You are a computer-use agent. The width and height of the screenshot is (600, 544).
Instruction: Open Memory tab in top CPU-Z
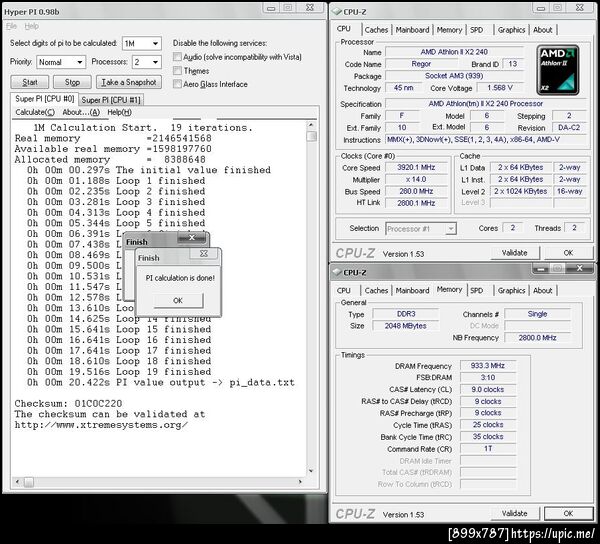pos(449,29)
